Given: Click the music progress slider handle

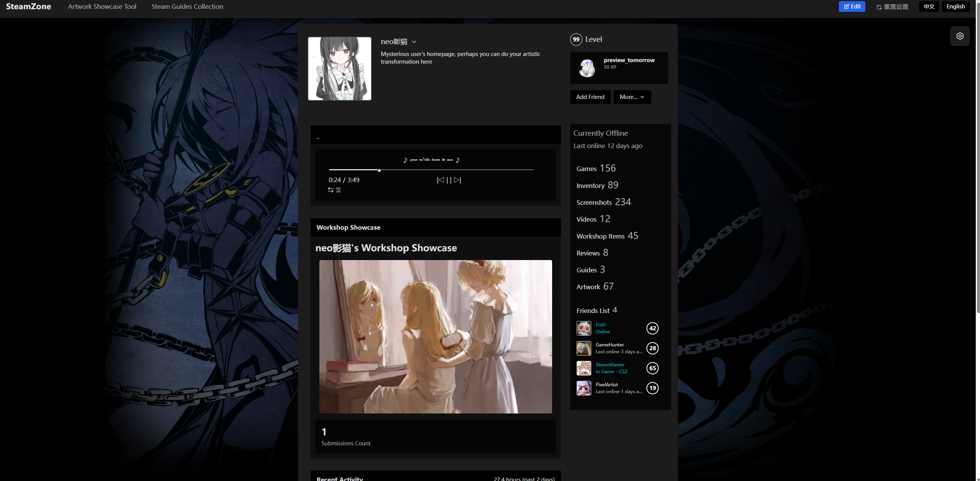Looking at the screenshot, I should [x=379, y=170].
